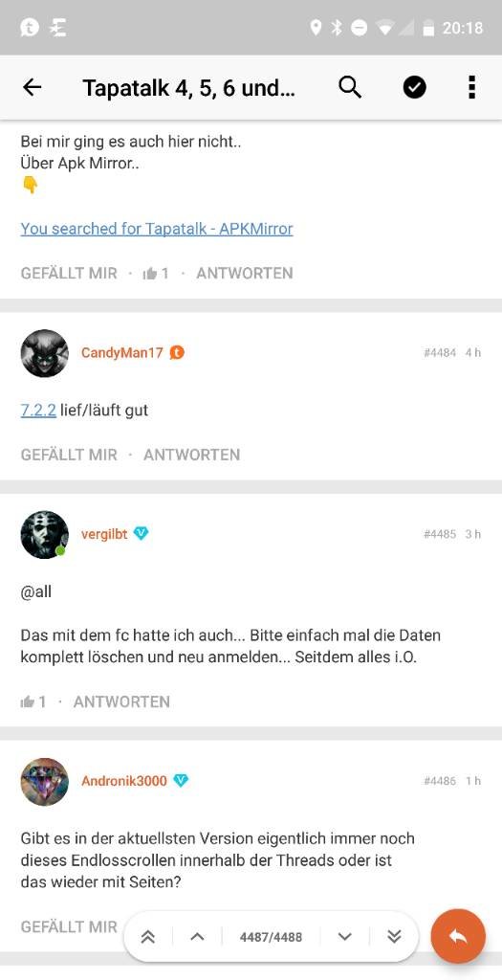Tap the VIP diamond badge beside Andronik3000
Image resolution: width=502 pixels, height=980 pixels.
(181, 781)
